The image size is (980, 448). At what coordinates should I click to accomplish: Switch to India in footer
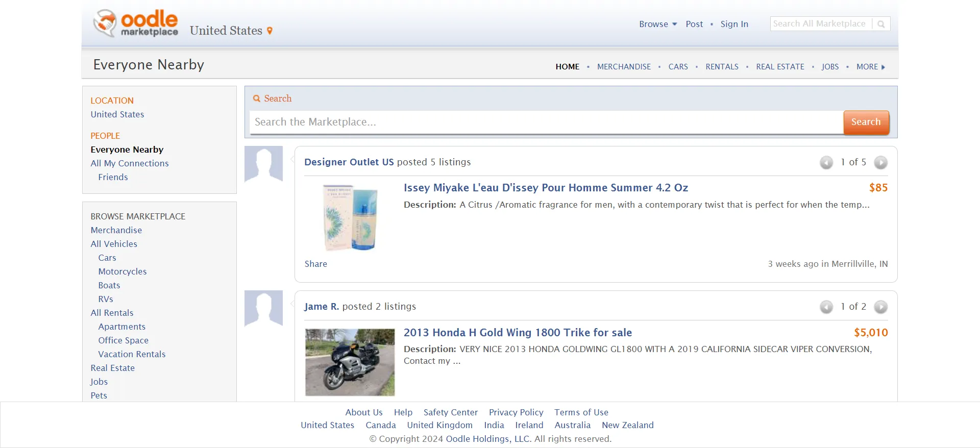(x=494, y=426)
